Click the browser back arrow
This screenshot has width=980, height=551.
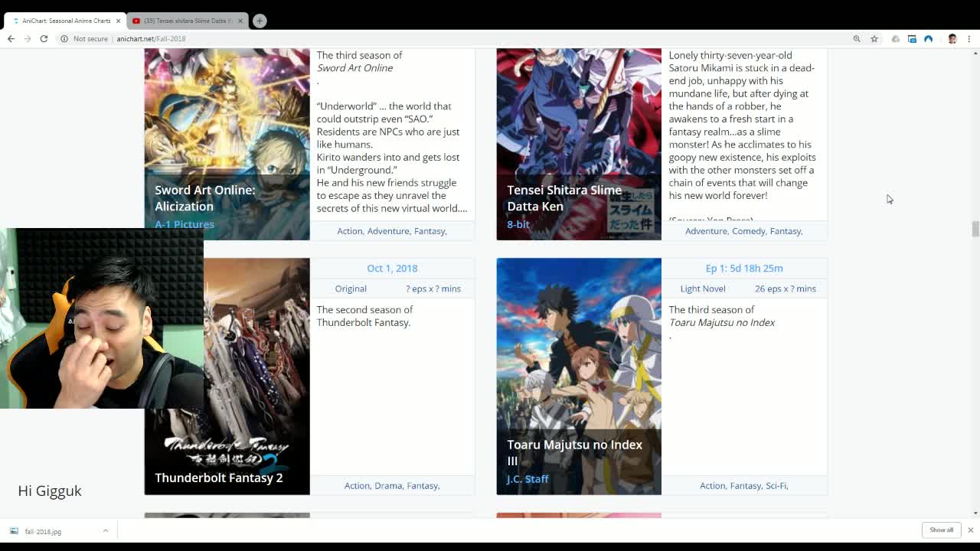point(11,39)
